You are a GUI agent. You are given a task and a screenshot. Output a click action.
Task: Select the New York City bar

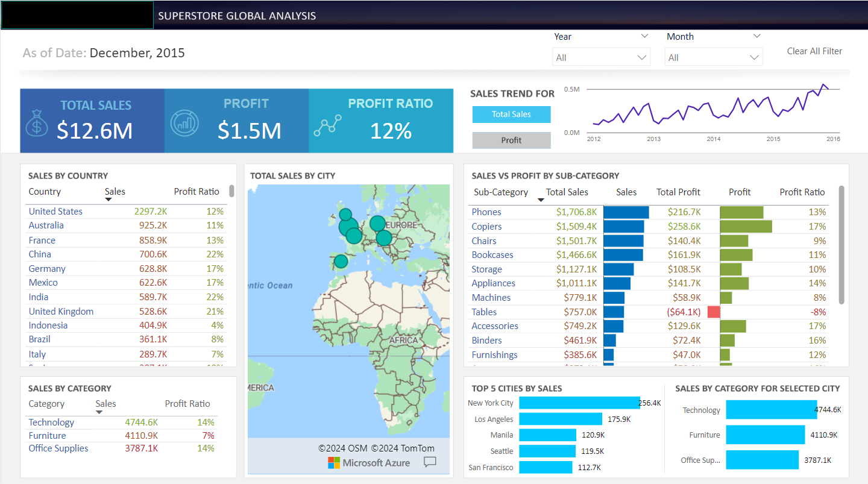[x=579, y=403]
